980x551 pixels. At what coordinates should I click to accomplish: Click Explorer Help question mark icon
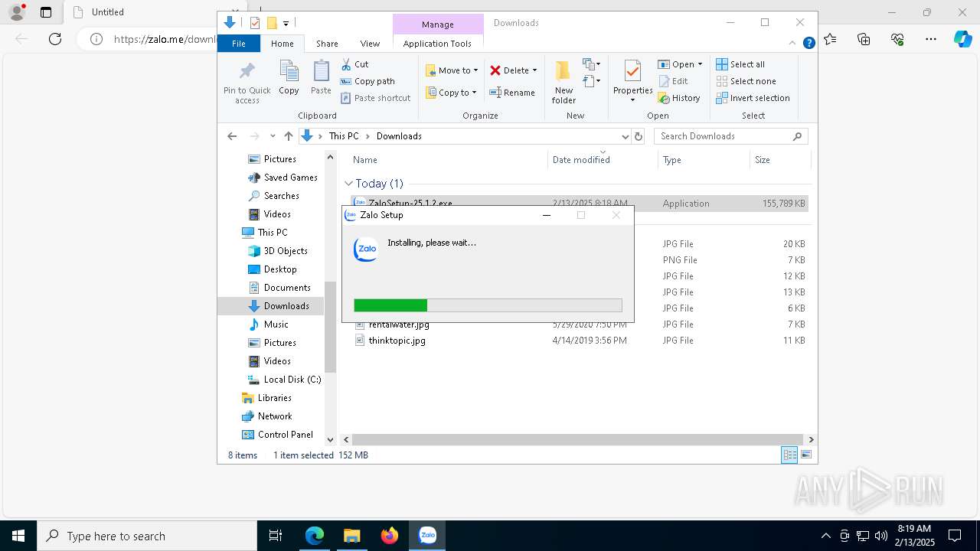coord(808,44)
